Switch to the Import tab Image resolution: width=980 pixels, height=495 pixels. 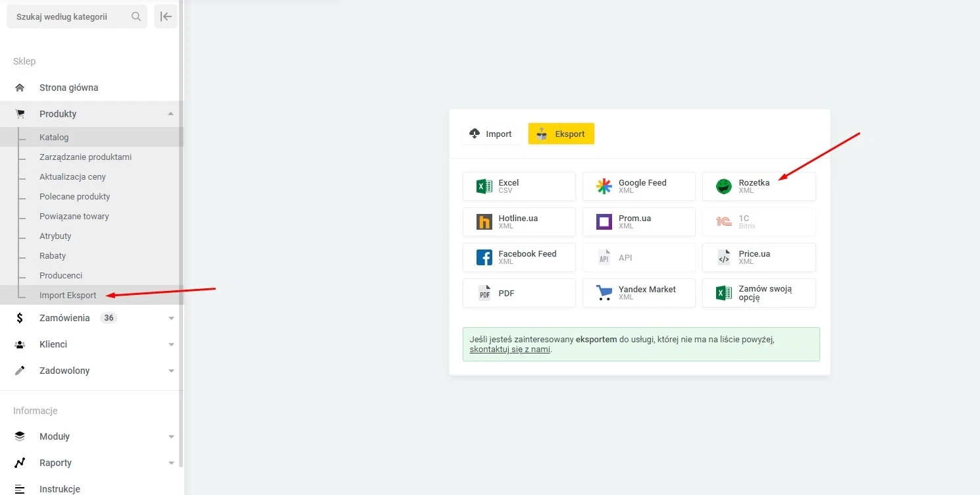491,134
